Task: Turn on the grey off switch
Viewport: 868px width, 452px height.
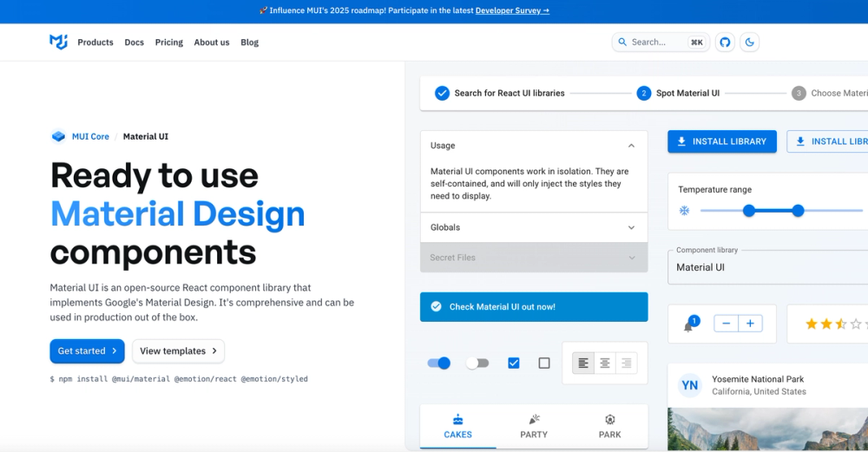Action: point(477,363)
